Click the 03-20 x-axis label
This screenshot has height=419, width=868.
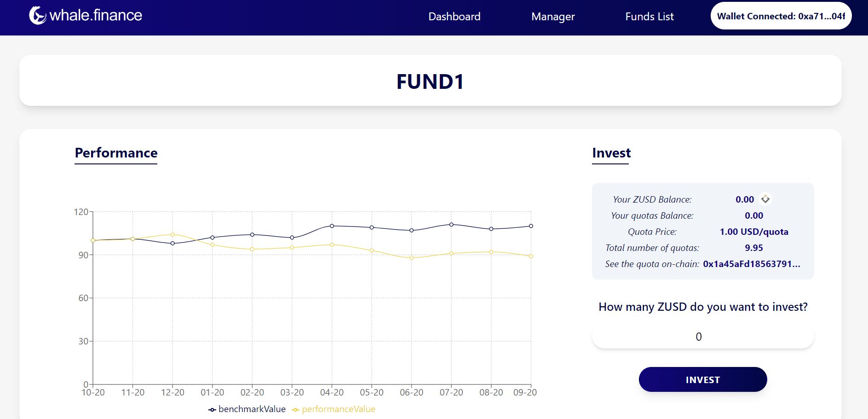click(x=292, y=392)
